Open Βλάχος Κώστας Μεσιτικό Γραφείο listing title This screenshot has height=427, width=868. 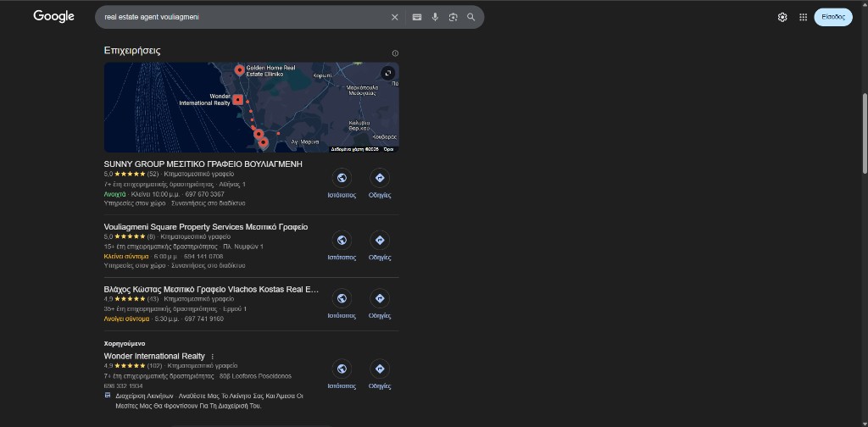tap(211, 289)
